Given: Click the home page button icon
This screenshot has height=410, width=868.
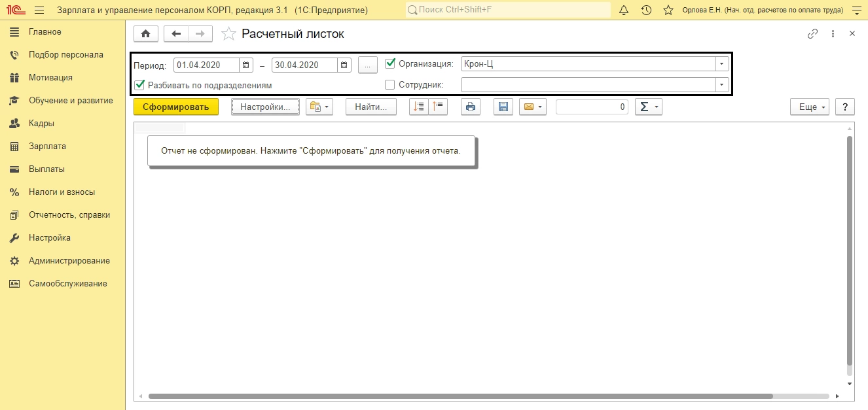Looking at the screenshot, I should coord(145,34).
